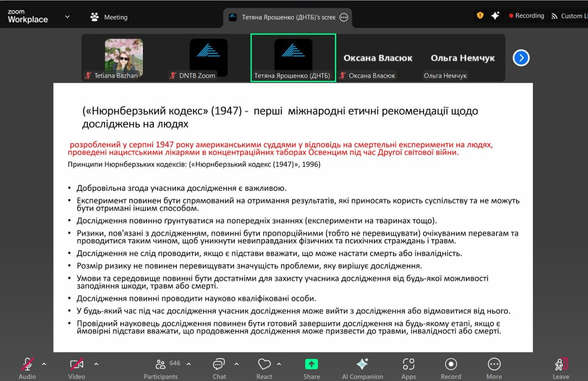Image resolution: width=588 pixels, height=381 pixels.
Task: Show next participants with the blue arrow
Action: 521,58
